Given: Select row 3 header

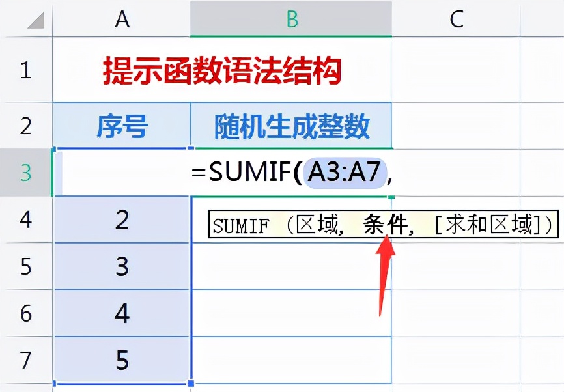Looking at the screenshot, I should (x=25, y=173).
